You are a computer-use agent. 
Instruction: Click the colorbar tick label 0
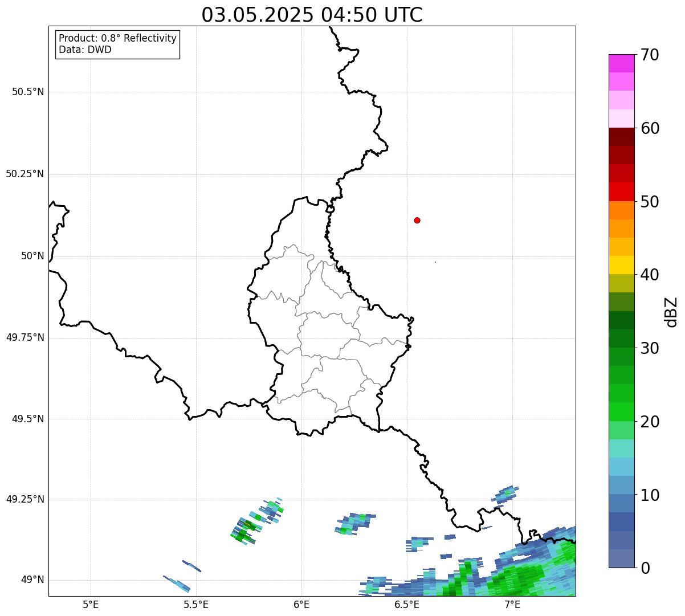point(645,568)
